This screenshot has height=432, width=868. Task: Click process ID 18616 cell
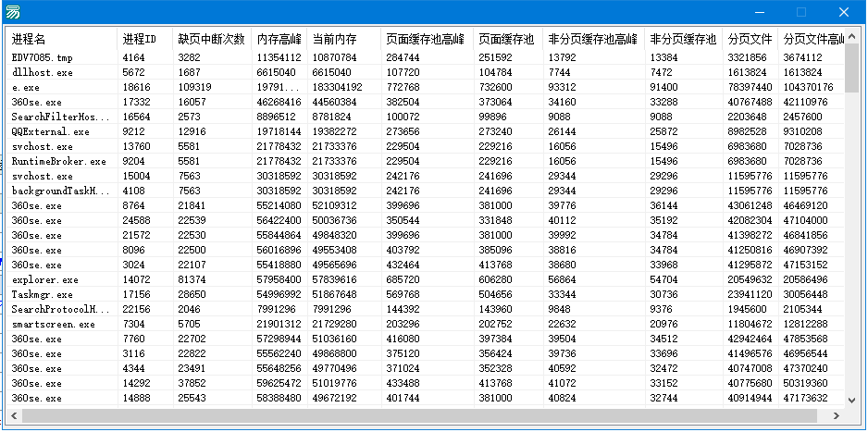pos(136,87)
